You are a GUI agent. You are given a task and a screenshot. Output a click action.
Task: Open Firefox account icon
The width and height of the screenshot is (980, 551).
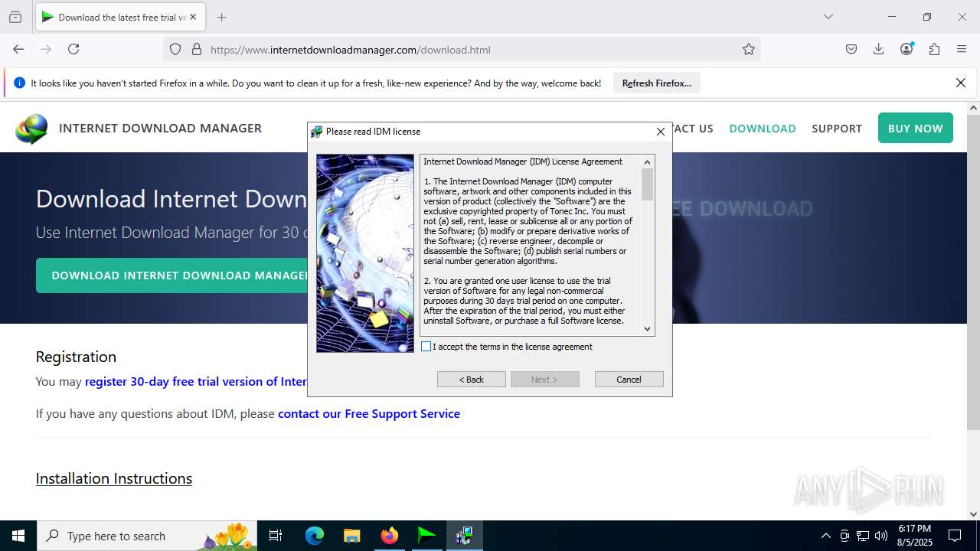coord(906,49)
